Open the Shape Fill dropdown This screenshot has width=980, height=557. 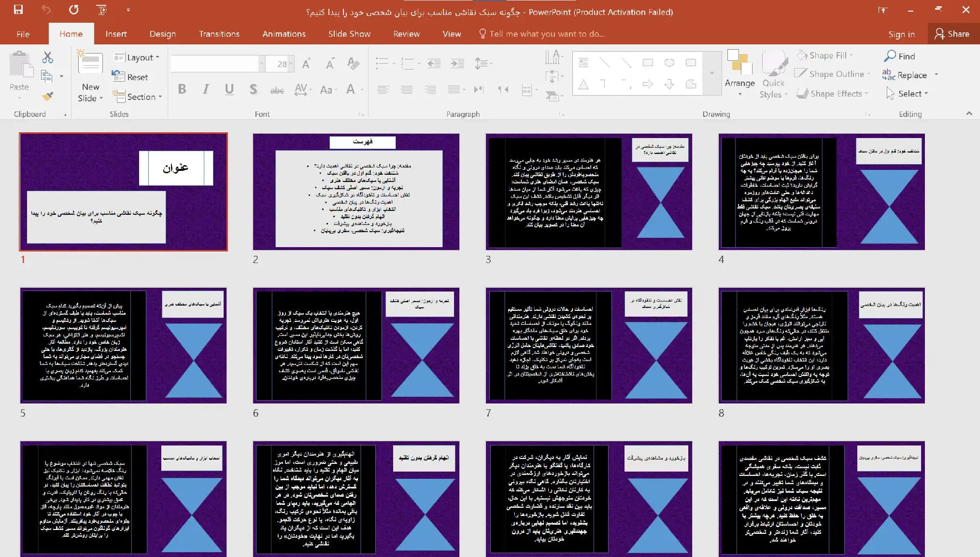(x=825, y=55)
